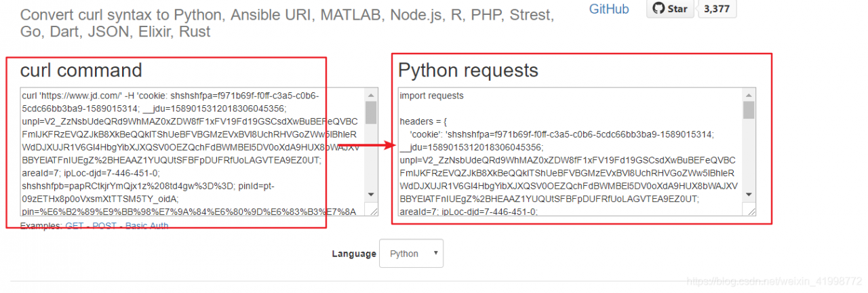Image resolution: width=868 pixels, height=293 pixels.
Task: Open the Language dropdown showing Python
Action: 411,254
